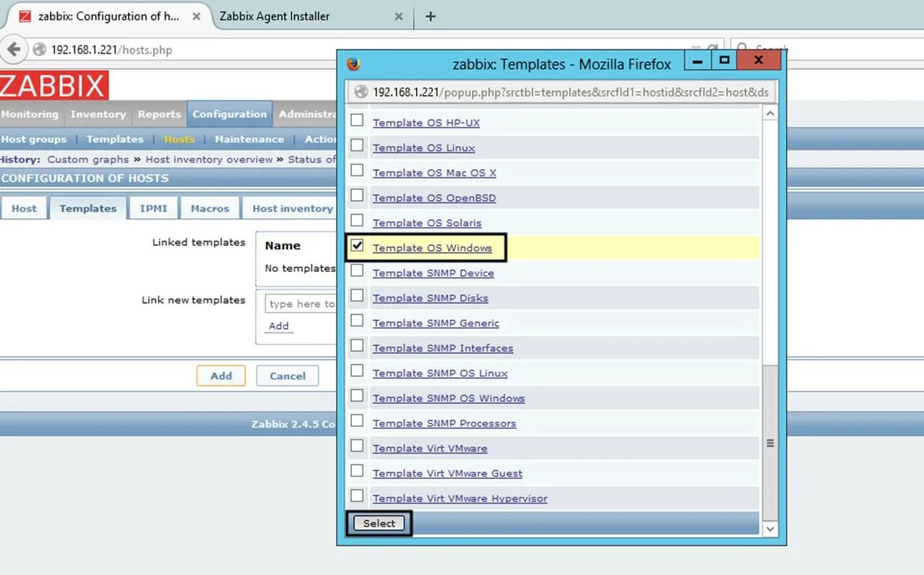Check Template SNMP Disks checkbox
This screenshot has width=924, height=575.
pyautogui.click(x=357, y=295)
